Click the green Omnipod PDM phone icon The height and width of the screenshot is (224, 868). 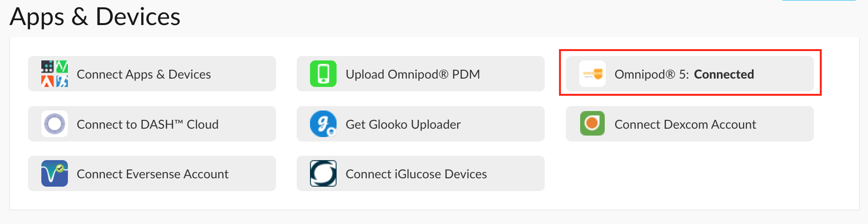point(323,74)
